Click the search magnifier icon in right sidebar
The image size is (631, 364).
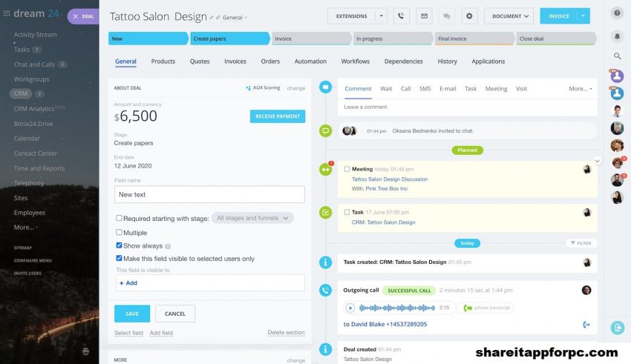click(x=617, y=56)
